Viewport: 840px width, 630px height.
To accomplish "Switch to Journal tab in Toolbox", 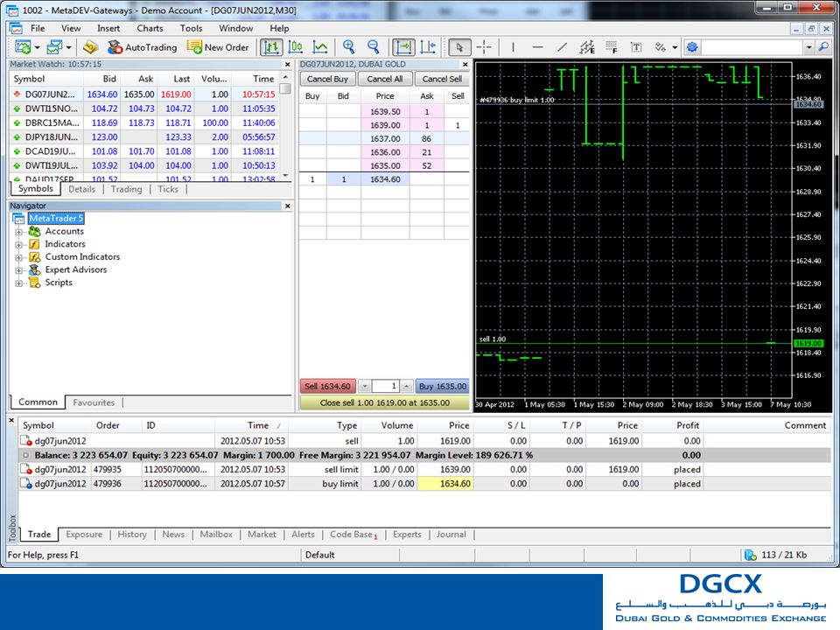I will [451, 534].
